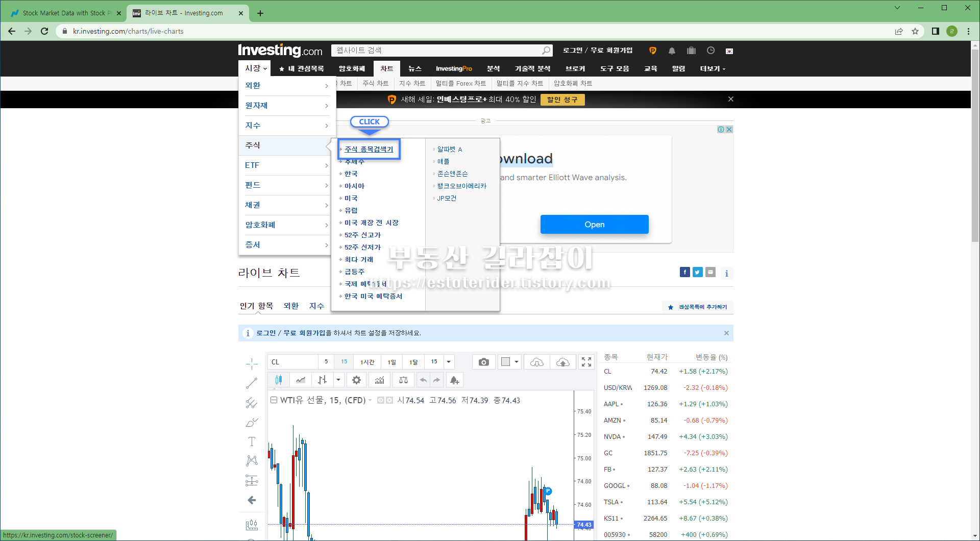Create an alert with bell-plus icon
This screenshot has height=541, width=980.
point(454,380)
